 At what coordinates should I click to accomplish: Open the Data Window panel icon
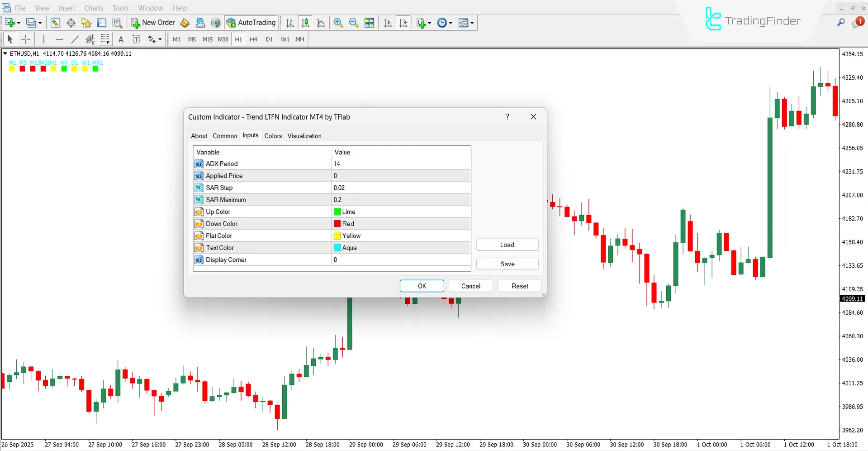(x=101, y=23)
